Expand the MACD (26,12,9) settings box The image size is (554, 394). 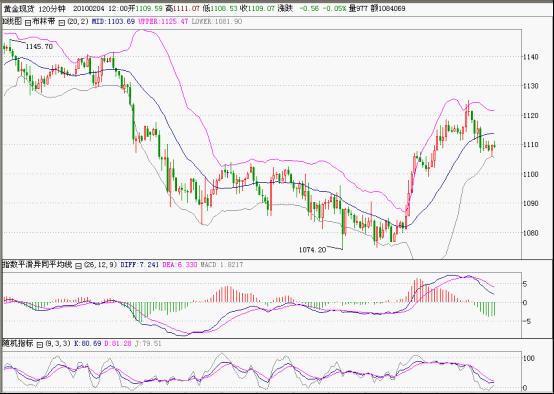click(78, 265)
